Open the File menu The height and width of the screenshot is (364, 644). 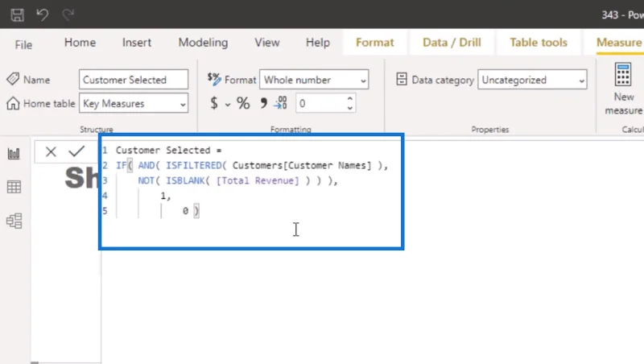coord(23,44)
